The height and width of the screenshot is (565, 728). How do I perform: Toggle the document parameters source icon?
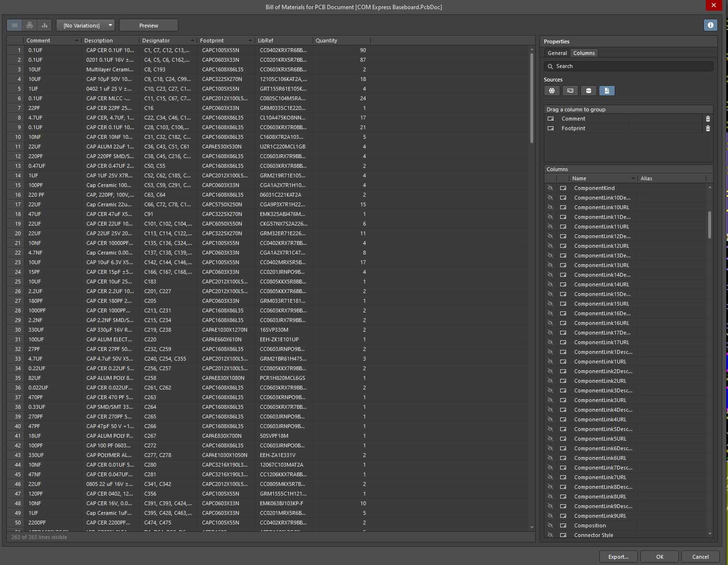point(607,91)
